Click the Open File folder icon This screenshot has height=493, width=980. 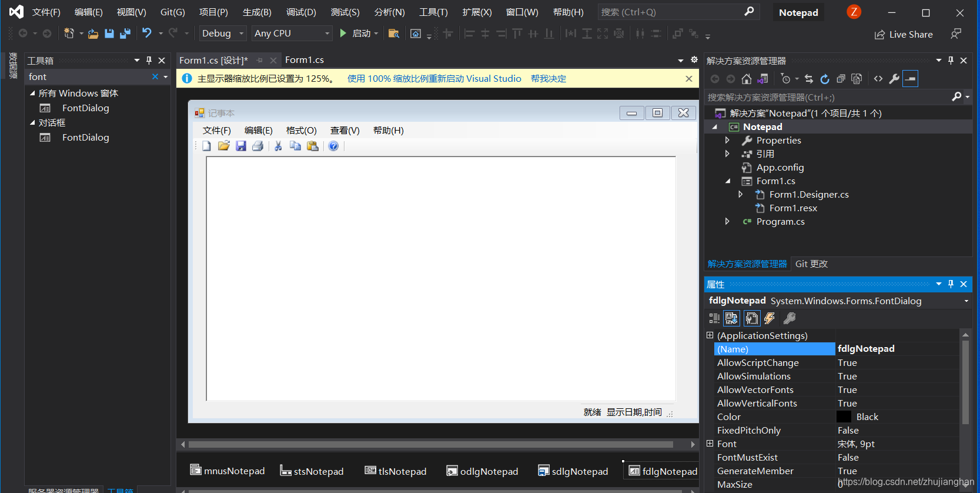click(93, 34)
